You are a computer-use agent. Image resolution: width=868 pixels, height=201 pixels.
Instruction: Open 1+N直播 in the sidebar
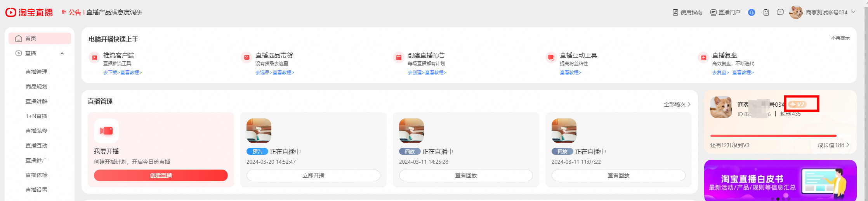point(36,116)
